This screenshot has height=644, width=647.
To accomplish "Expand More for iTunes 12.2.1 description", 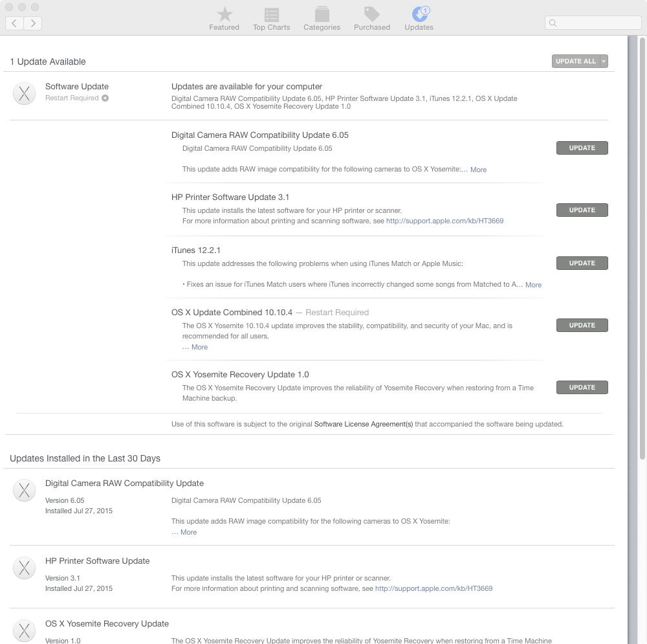I will tap(533, 285).
